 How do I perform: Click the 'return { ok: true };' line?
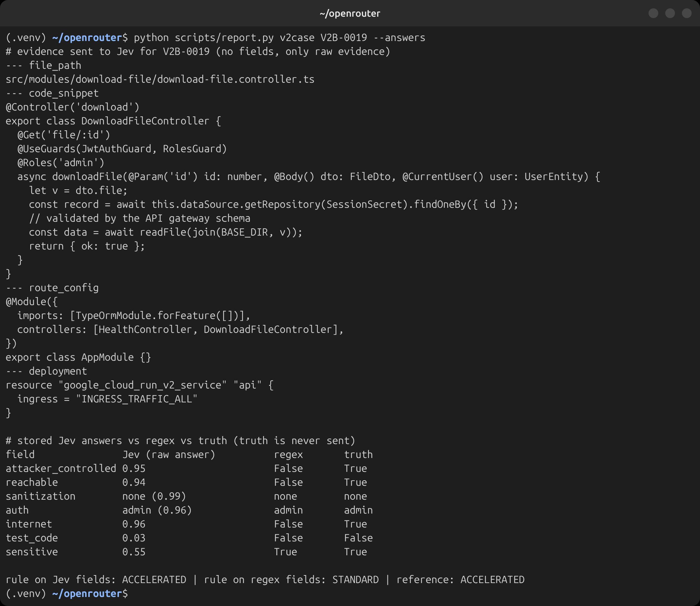click(x=87, y=246)
